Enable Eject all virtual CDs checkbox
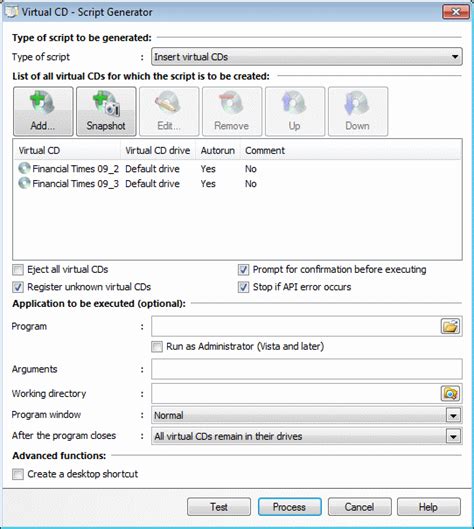 point(18,270)
